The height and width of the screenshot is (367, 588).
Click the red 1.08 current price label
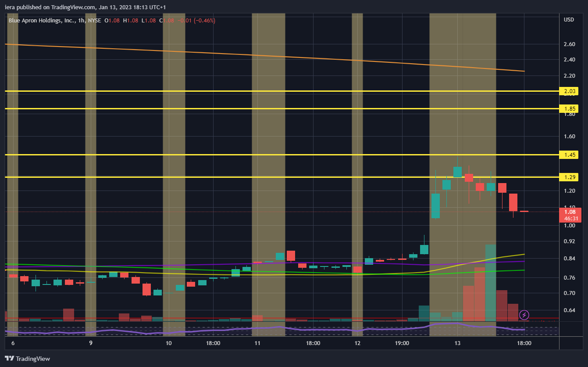point(569,212)
